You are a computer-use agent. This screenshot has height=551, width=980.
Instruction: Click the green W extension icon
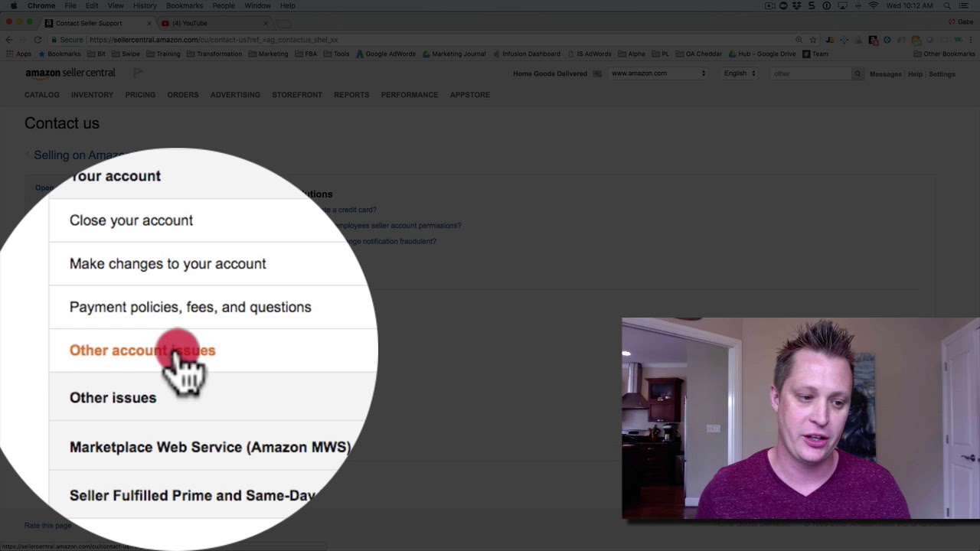[x=958, y=40]
